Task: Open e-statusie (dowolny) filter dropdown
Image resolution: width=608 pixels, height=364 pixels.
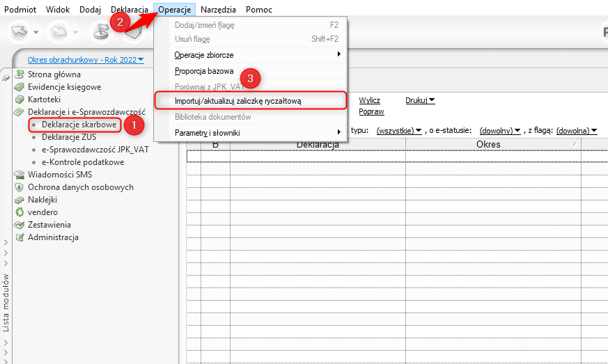Action: (x=500, y=131)
